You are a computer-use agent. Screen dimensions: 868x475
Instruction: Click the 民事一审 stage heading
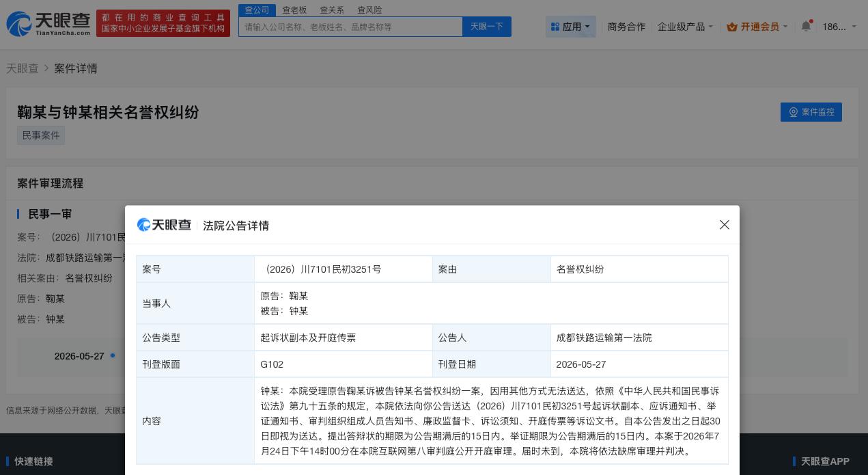coord(50,214)
